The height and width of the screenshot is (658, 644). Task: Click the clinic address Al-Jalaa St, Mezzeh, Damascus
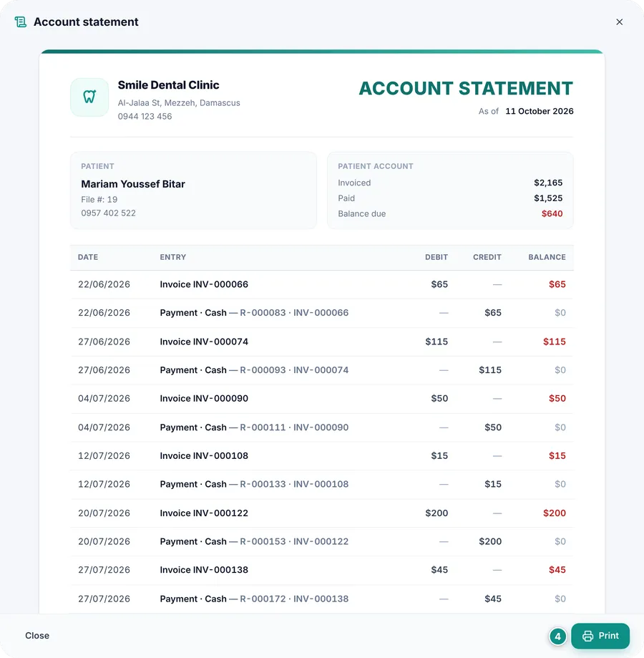pos(179,103)
